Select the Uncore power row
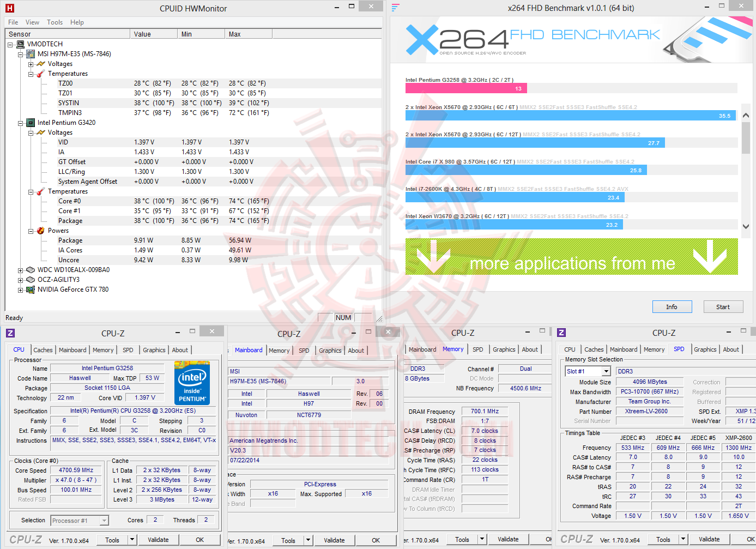The image size is (756, 549). (x=193, y=260)
